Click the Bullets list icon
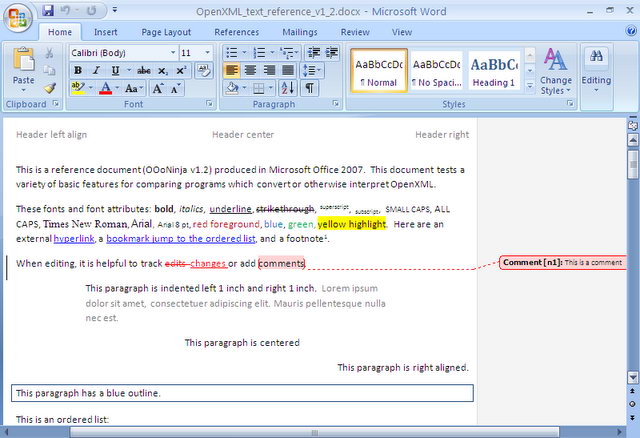 point(232,53)
